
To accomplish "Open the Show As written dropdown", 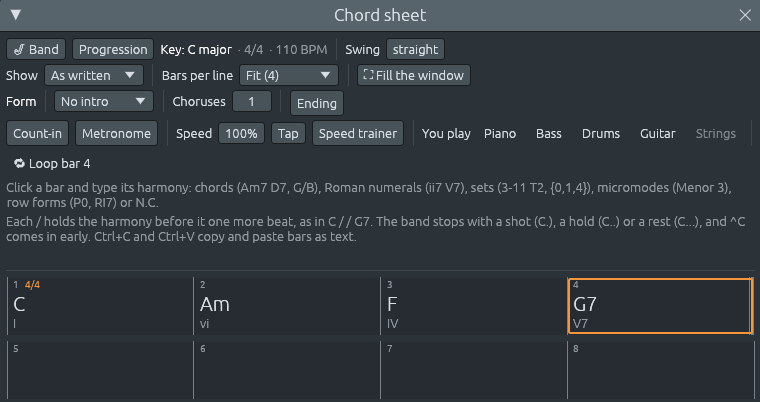I will 94,76.
